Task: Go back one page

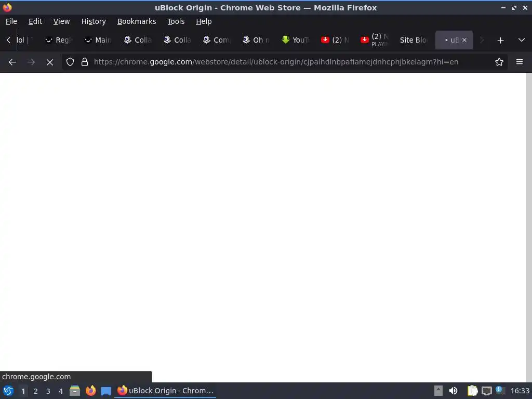Action: pos(12,62)
